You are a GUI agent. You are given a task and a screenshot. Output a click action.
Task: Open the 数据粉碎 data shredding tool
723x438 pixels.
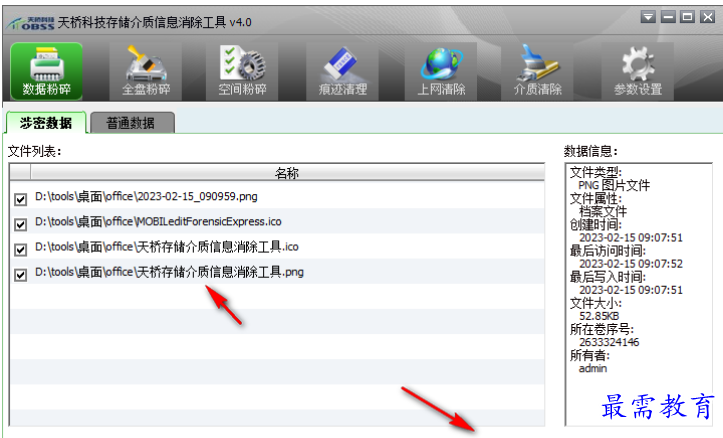pos(47,71)
